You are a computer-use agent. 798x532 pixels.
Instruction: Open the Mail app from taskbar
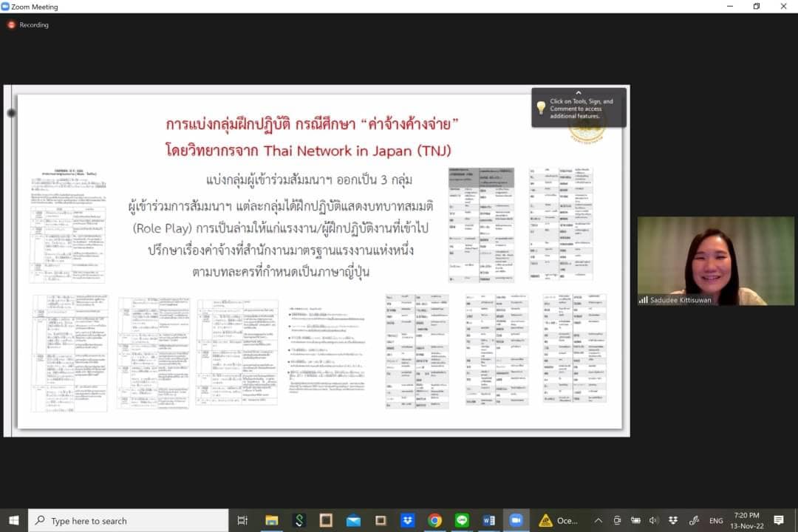[x=353, y=520]
